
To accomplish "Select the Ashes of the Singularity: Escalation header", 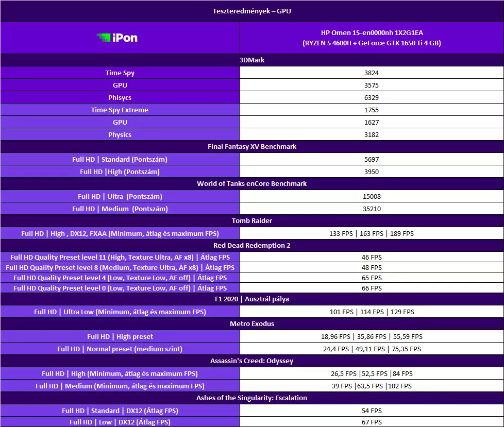I will (x=252, y=398).
